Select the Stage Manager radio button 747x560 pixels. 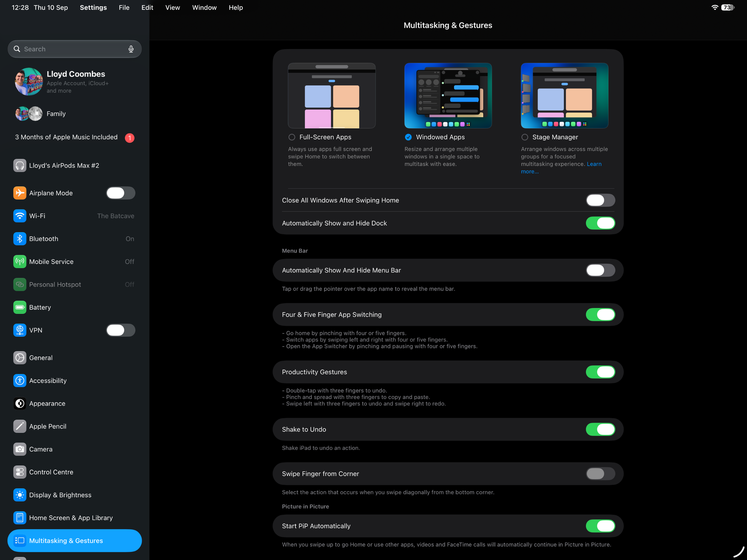[x=525, y=137]
